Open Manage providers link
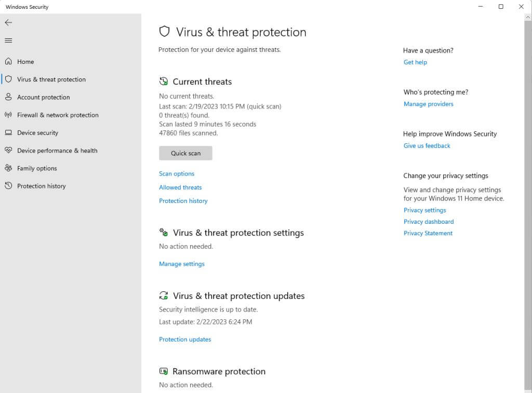This screenshot has height=393, width=532. [428, 104]
